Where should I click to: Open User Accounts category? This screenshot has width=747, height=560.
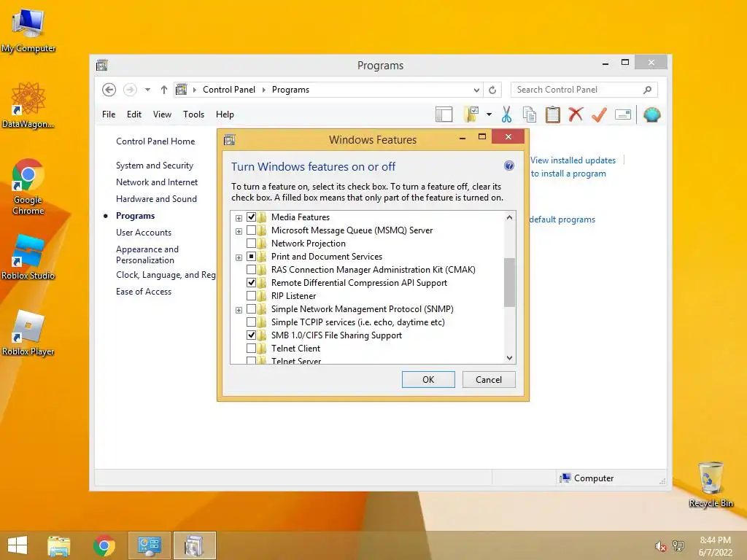144,233
